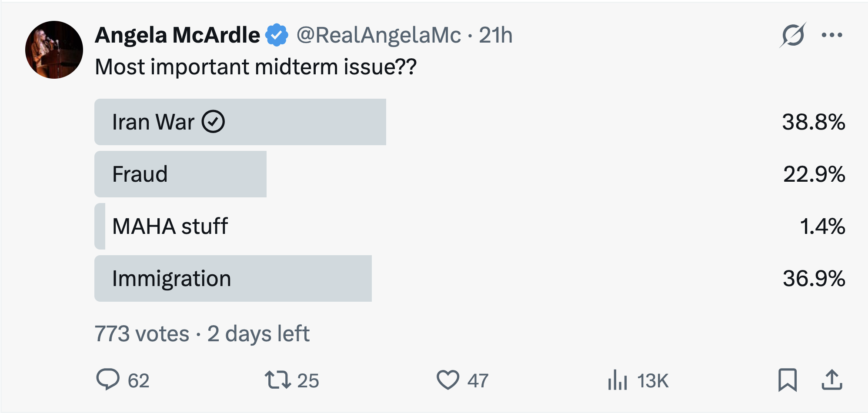This screenshot has width=868, height=413.
Task: Share the post via the upload arrow icon
Action: coord(831,380)
